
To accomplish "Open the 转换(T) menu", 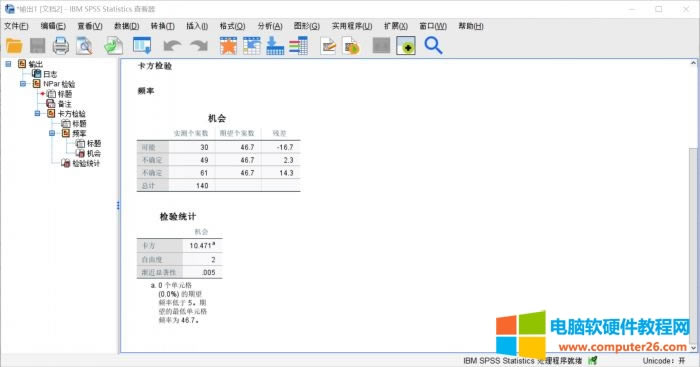I will pyautogui.click(x=162, y=26).
